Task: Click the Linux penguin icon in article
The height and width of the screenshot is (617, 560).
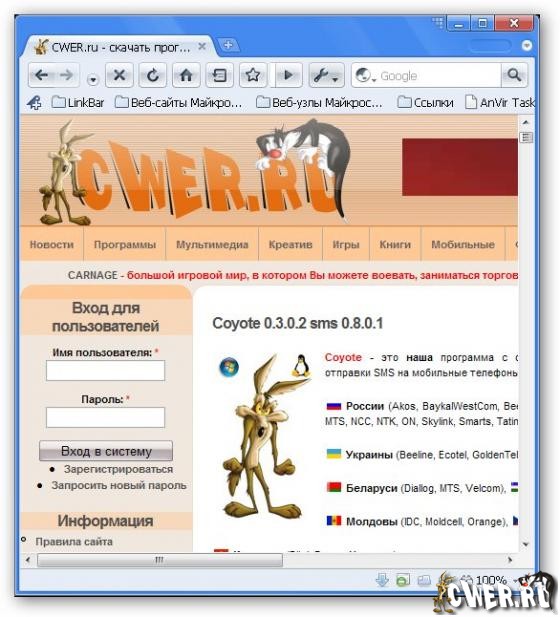Action: 301,366
